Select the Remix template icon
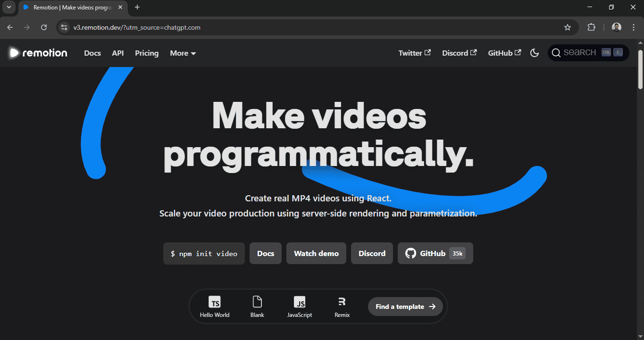Image resolution: width=644 pixels, height=340 pixels. tap(342, 307)
